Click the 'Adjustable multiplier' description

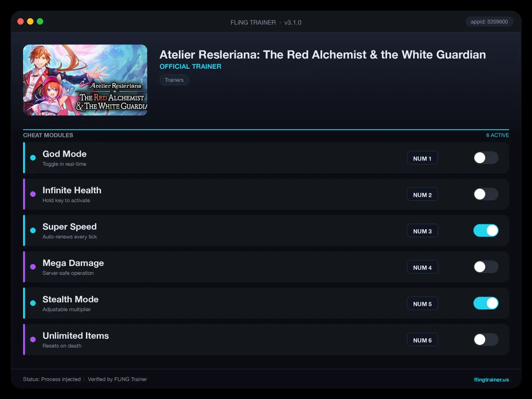click(66, 309)
